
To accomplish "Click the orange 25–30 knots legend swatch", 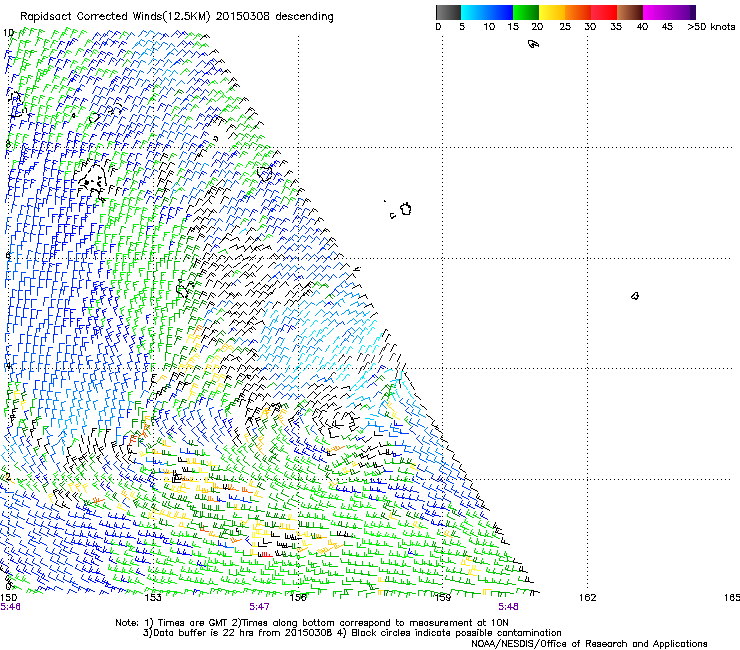I will pos(578,12).
